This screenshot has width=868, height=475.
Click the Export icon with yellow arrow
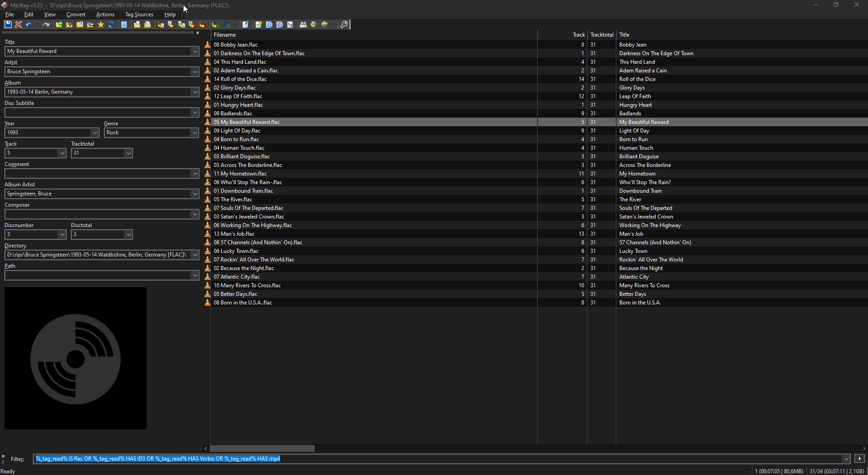tap(259, 24)
